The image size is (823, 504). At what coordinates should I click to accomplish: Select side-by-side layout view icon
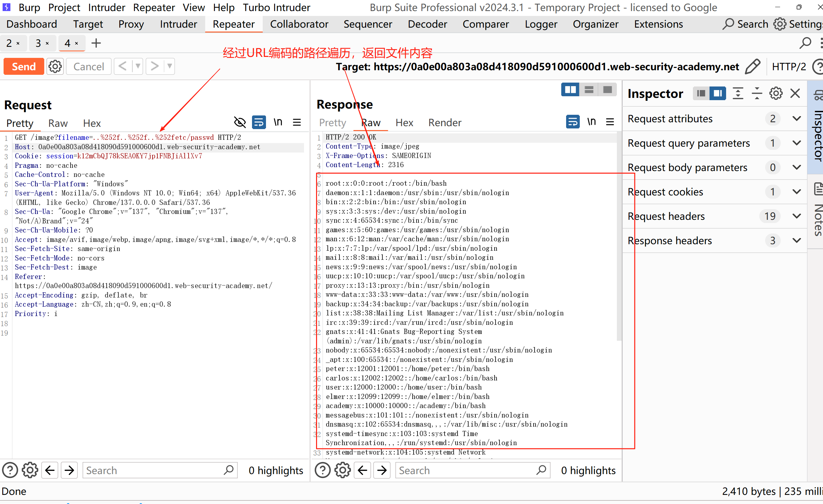(570, 89)
